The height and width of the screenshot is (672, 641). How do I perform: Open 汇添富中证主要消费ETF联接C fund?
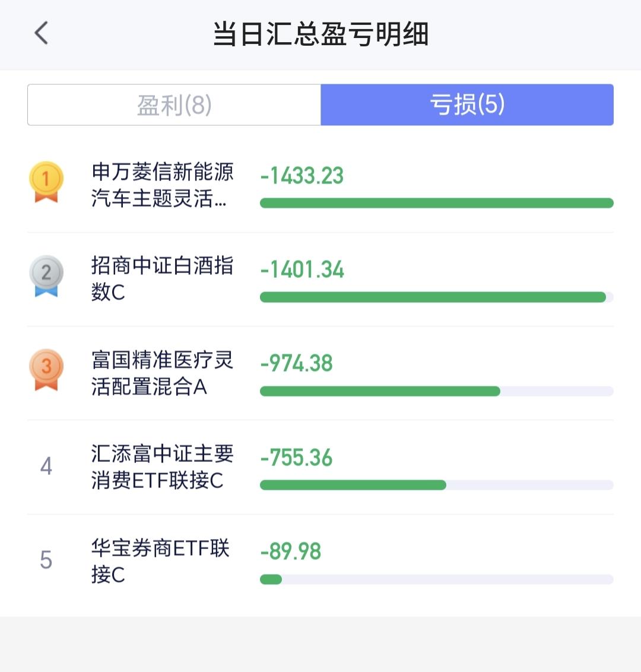tap(163, 467)
